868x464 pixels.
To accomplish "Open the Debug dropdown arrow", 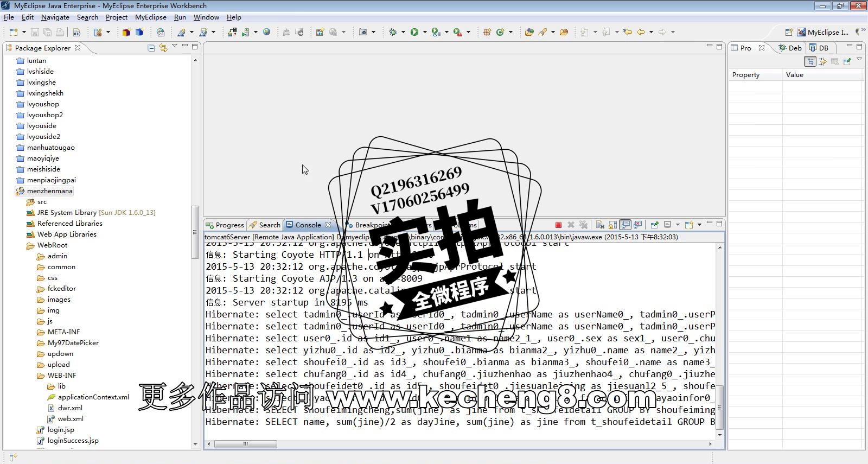I will 403,32.
